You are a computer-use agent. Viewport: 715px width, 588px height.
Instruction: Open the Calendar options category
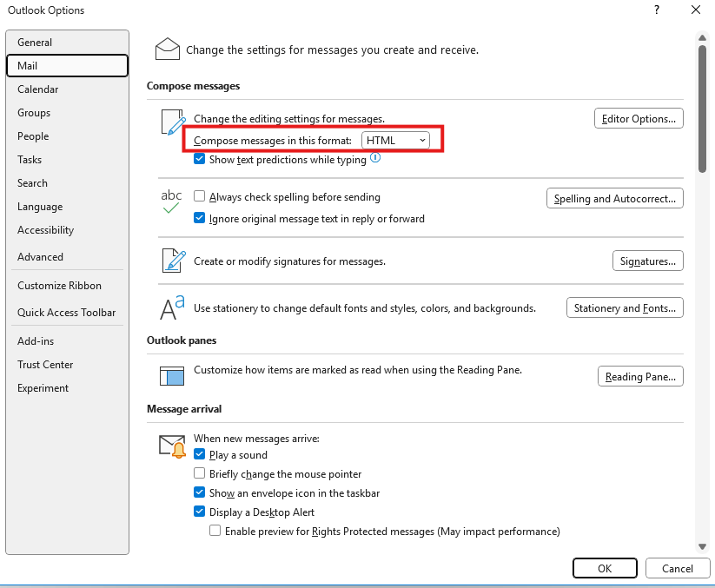[x=67, y=89]
